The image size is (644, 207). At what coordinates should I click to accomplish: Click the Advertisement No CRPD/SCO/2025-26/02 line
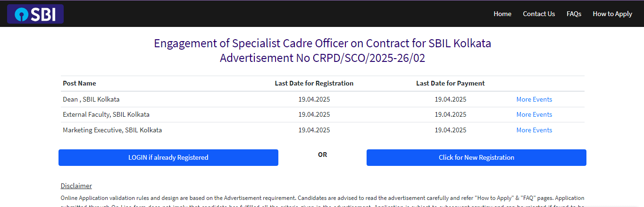(322, 59)
